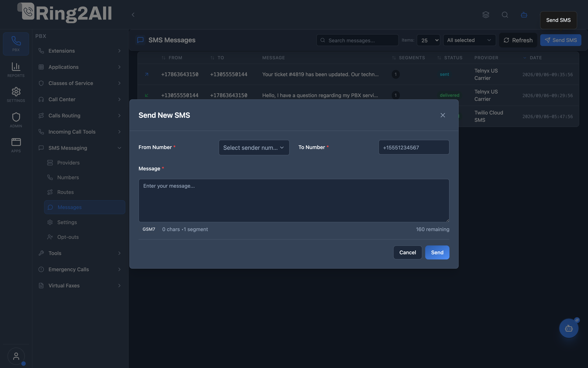Sort table by DATE column

click(532, 58)
